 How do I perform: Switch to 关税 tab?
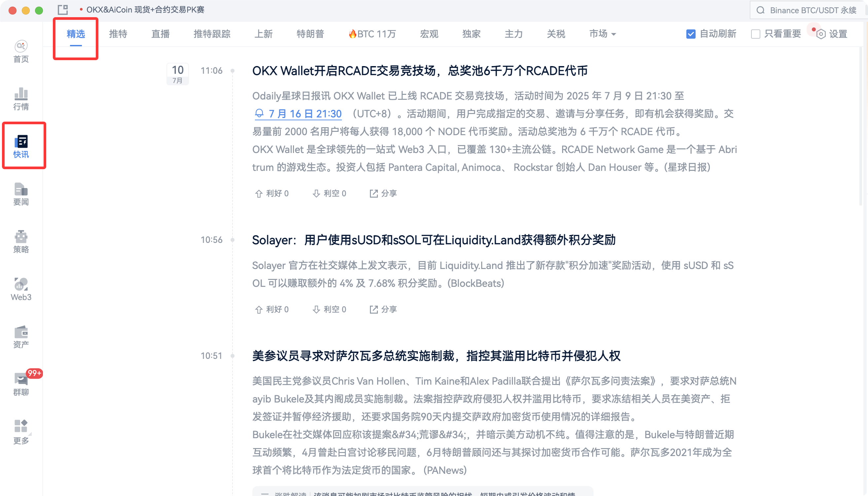(556, 34)
